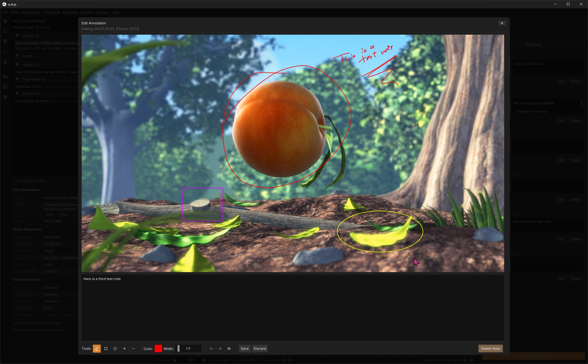This screenshot has width=588, height=364.
Task: Select the arrow drawing tool
Action: (x=124, y=348)
